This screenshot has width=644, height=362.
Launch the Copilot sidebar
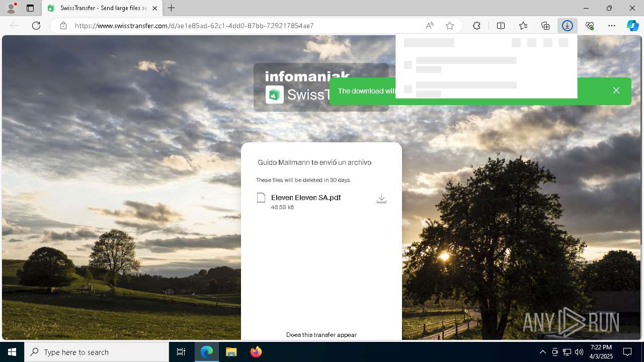[x=632, y=26]
